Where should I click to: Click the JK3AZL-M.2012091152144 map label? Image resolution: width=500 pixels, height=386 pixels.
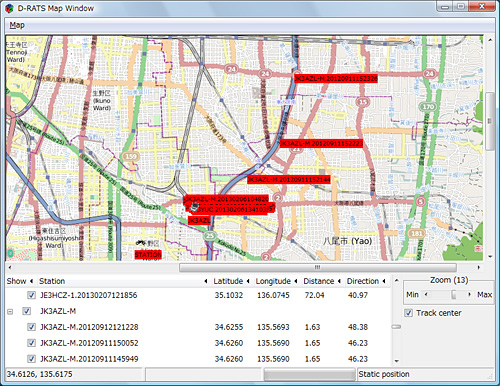pos(289,180)
